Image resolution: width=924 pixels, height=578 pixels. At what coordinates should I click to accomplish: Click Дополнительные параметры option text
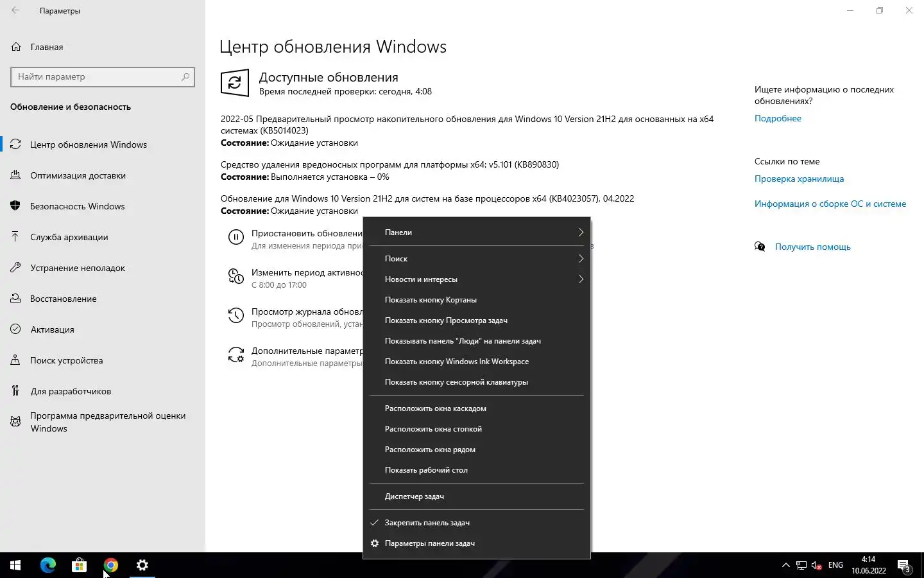click(x=307, y=351)
